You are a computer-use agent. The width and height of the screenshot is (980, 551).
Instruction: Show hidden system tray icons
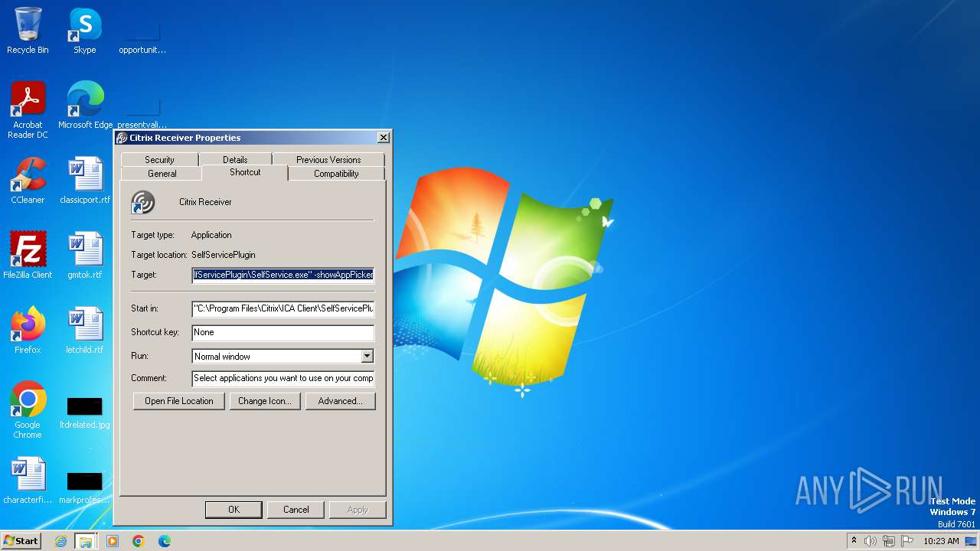[x=854, y=541]
